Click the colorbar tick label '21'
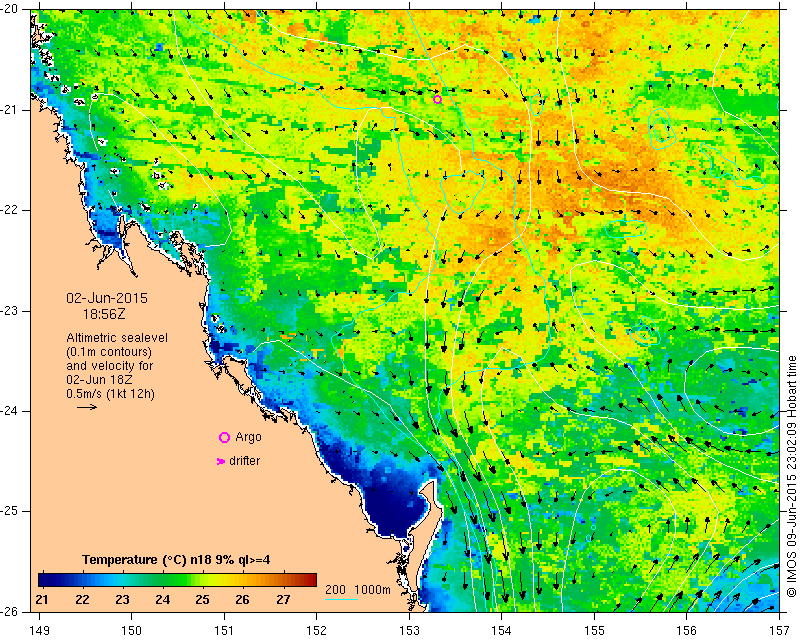 (42, 599)
